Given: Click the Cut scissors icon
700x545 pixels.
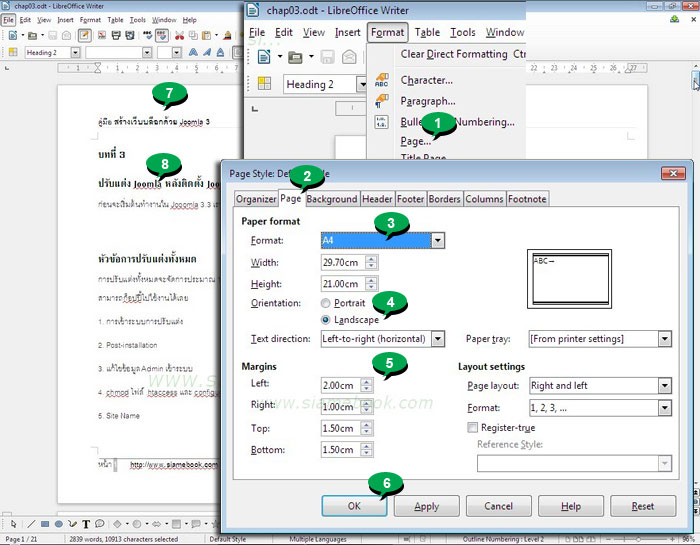Looking at the screenshot, I should click(x=179, y=35).
